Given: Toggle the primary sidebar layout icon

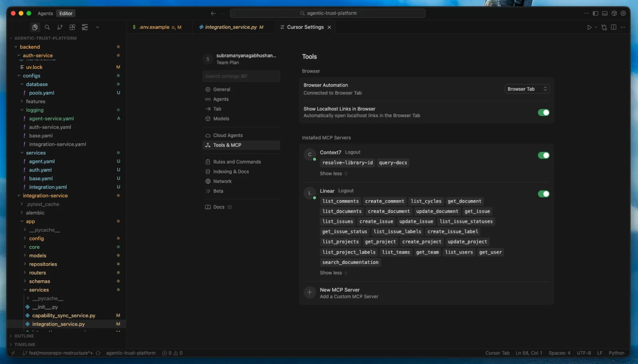Looking at the screenshot, I should pos(595,13).
